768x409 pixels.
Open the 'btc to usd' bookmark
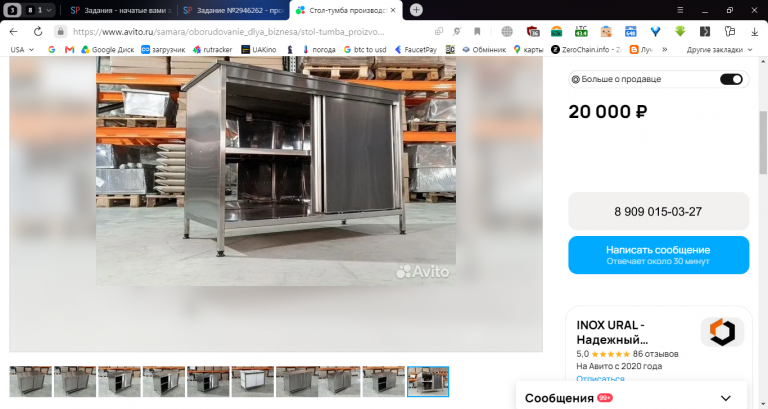pyautogui.click(x=365, y=49)
